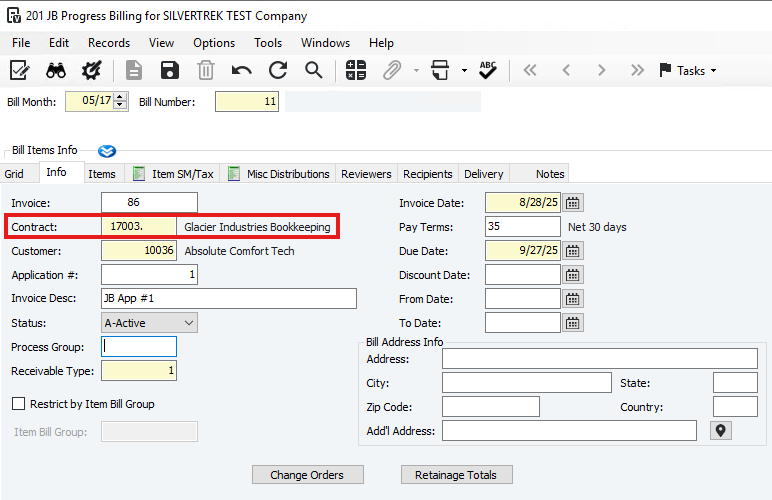This screenshot has width=772, height=500.
Task: Switch to the Recipients tab
Action: [428, 174]
